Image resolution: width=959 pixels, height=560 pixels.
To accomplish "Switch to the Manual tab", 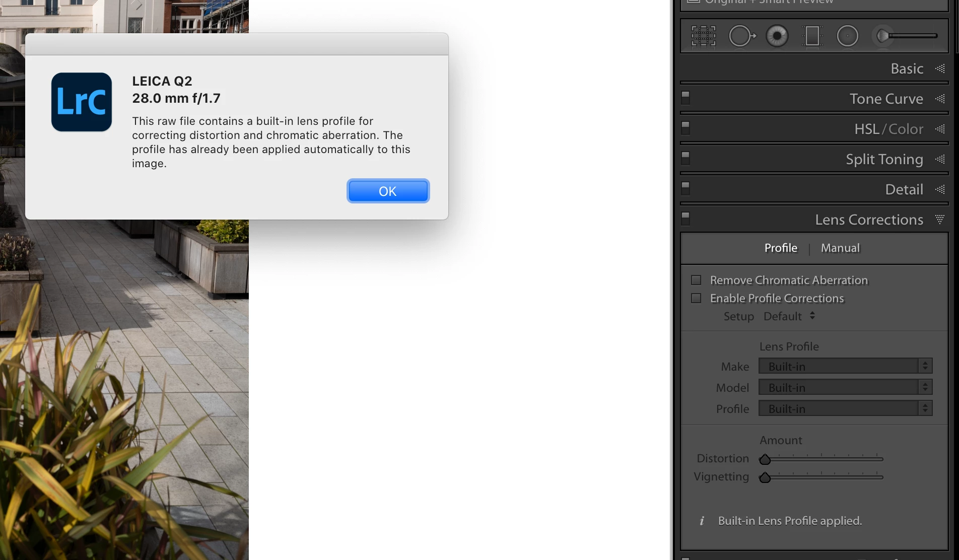I will coord(840,248).
